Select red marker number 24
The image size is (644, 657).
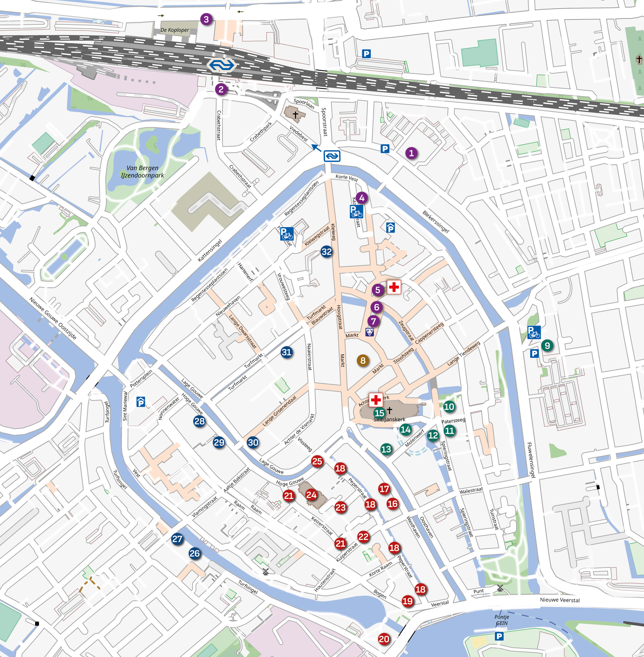(311, 495)
